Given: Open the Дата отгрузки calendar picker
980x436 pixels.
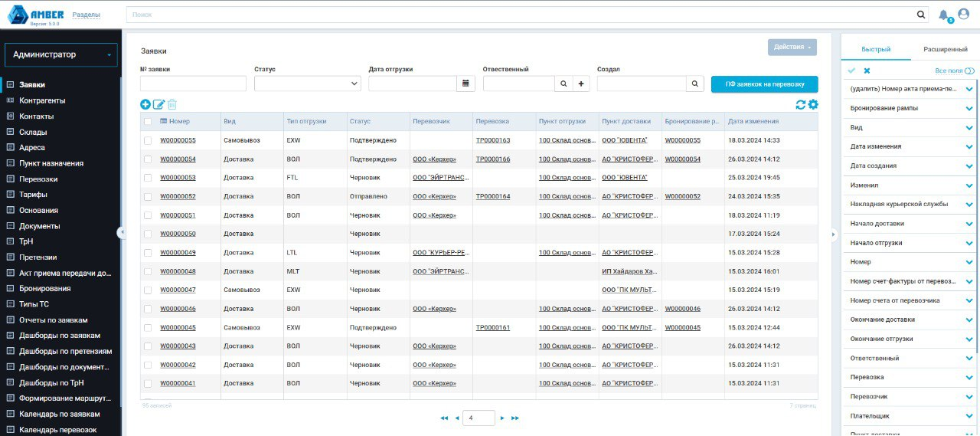Looking at the screenshot, I should click(x=466, y=84).
